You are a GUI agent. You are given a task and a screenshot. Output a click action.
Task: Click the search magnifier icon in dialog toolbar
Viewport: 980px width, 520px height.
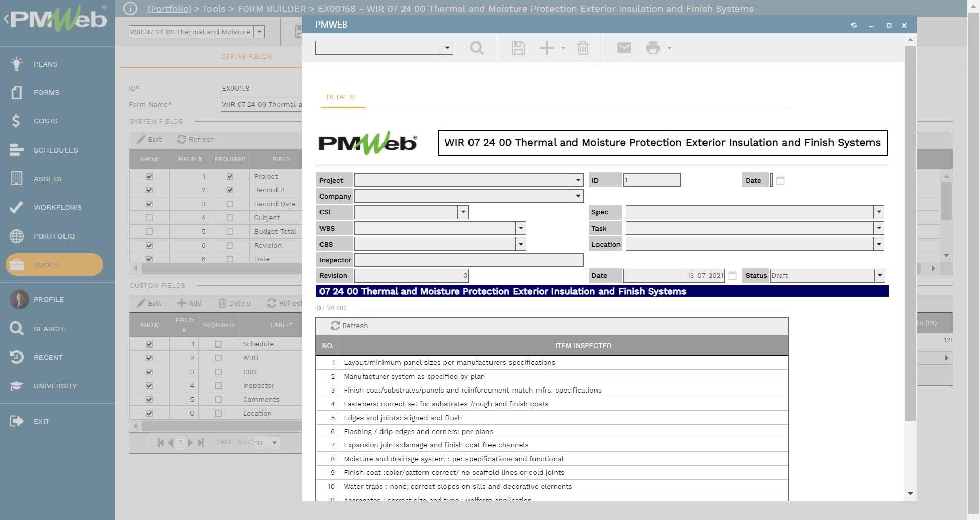click(x=477, y=48)
